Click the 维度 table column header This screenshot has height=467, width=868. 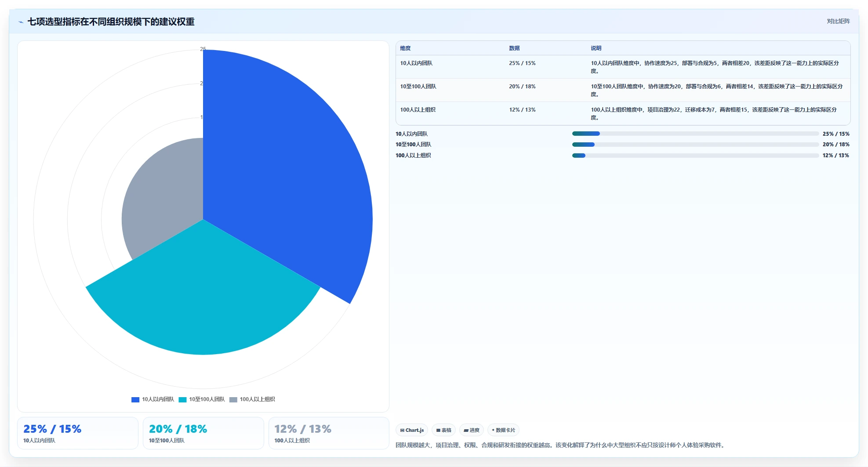405,48
